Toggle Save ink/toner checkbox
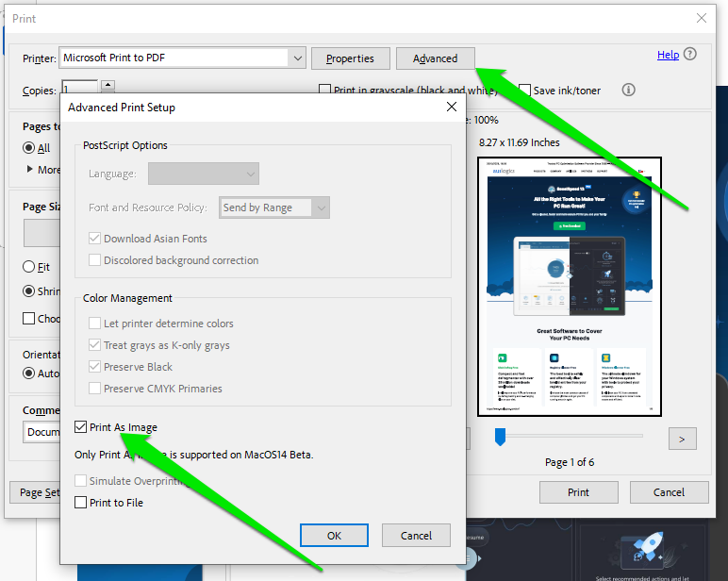The height and width of the screenshot is (581, 728). click(x=524, y=90)
